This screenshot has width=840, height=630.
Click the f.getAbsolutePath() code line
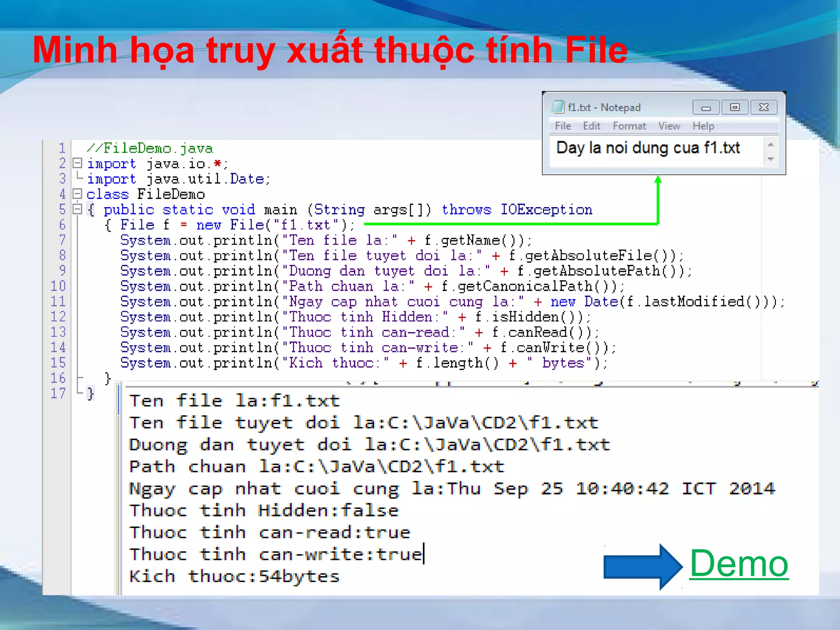(406, 271)
